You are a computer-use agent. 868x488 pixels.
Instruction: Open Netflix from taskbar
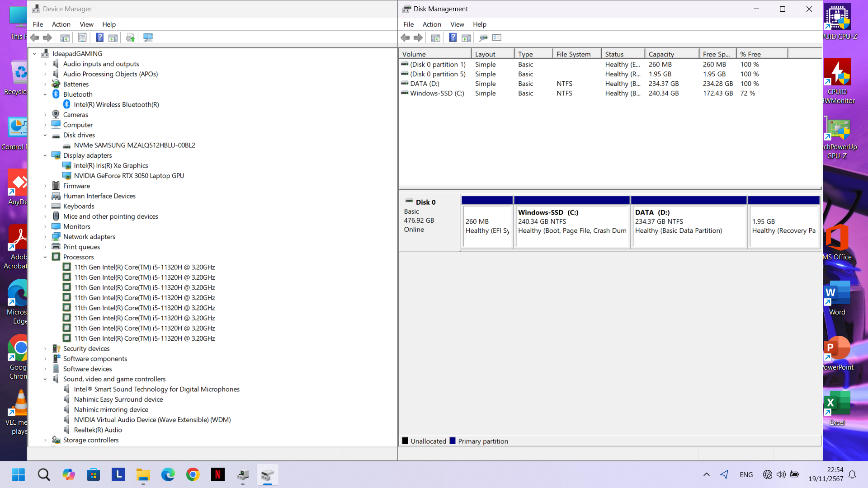pyautogui.click(x=218, y=474)
